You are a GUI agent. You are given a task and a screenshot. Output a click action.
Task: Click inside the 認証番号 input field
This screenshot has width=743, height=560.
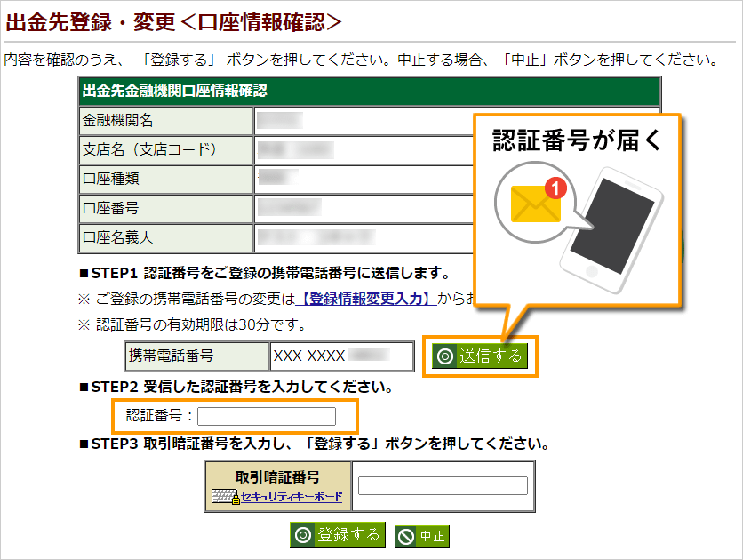267,416
